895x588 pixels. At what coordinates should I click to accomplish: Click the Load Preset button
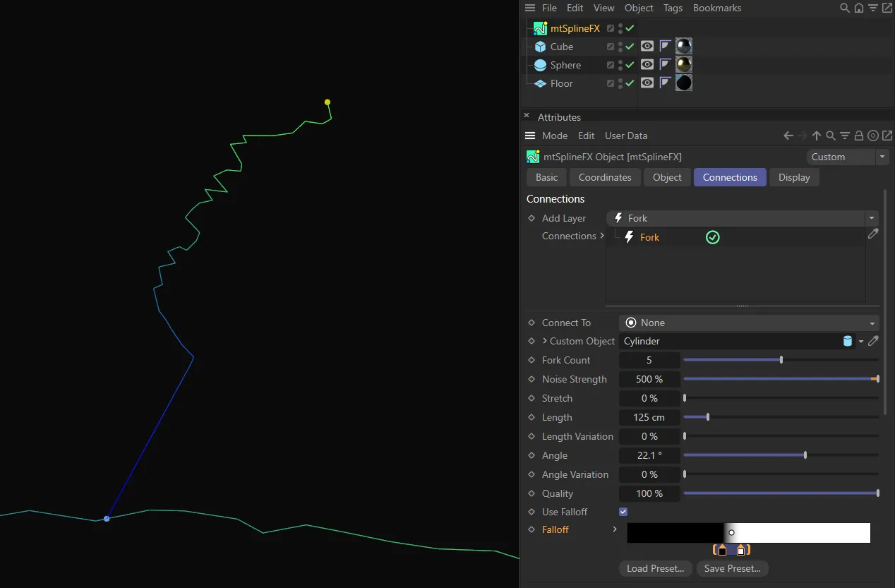point(656,568)
